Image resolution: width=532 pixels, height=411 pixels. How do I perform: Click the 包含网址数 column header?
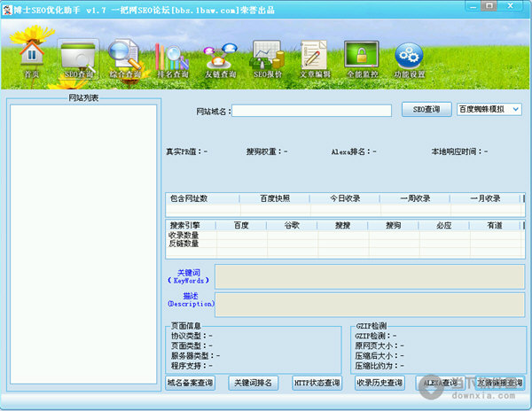202,198
